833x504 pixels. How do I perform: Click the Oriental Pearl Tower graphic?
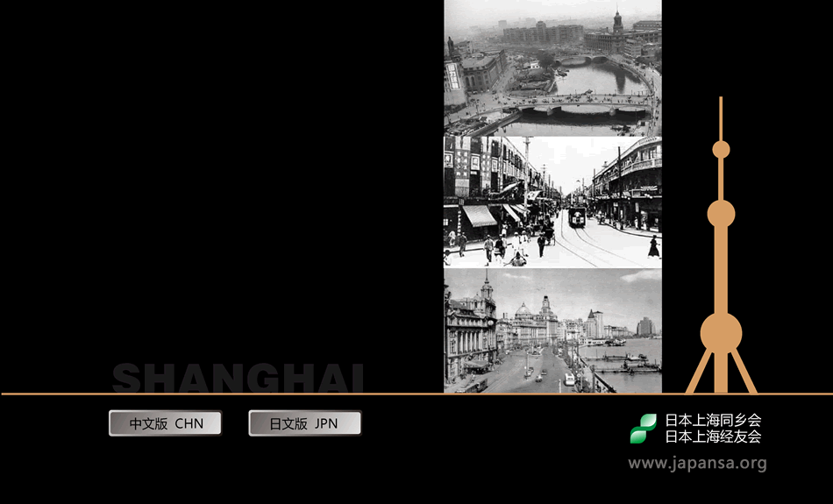click(721, 245)
